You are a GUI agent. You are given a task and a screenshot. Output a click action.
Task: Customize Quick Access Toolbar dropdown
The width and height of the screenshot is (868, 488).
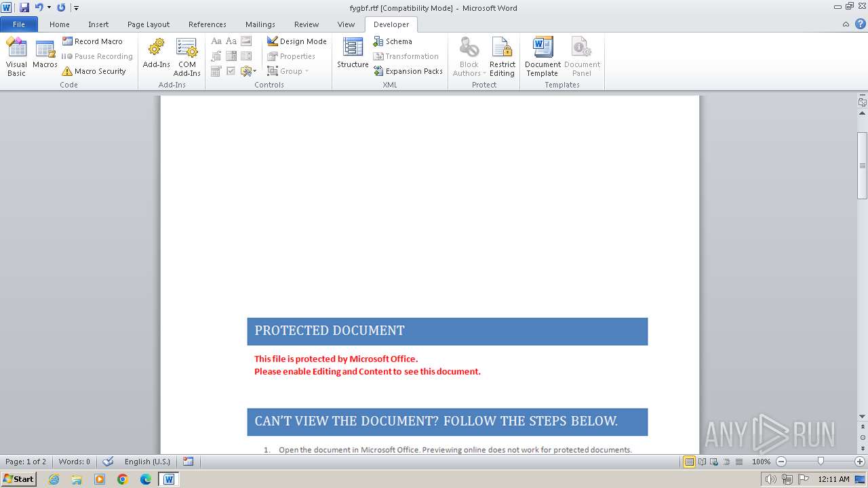[76, 8]
